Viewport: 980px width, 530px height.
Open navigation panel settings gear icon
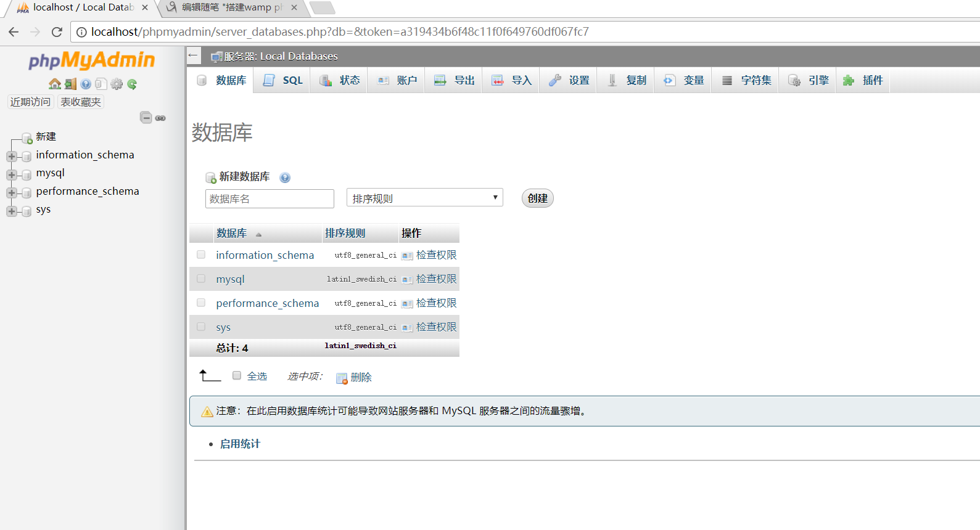coord(117,84)
